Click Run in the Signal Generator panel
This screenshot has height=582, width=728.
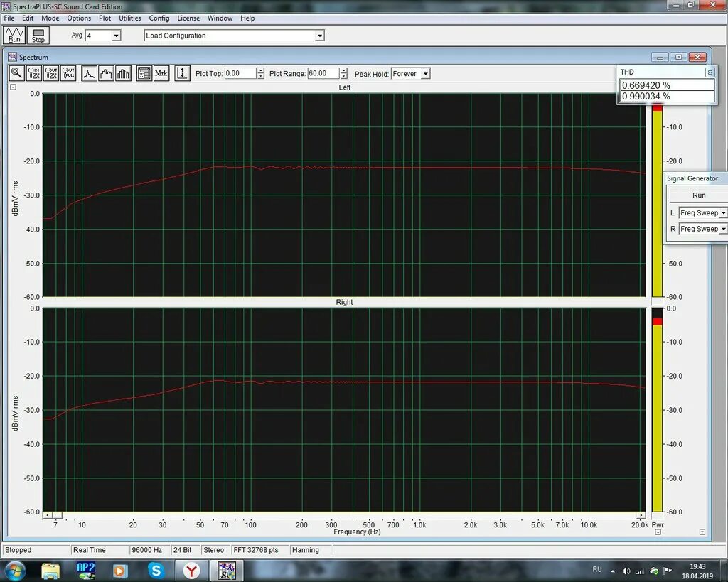[x=698, y=195]
